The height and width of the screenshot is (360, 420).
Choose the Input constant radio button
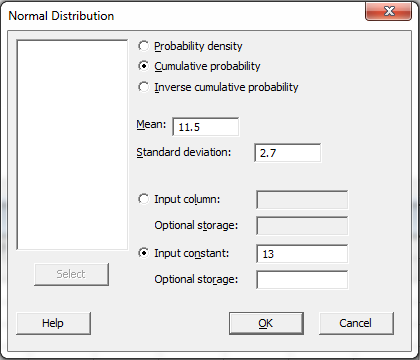point(144,253)
